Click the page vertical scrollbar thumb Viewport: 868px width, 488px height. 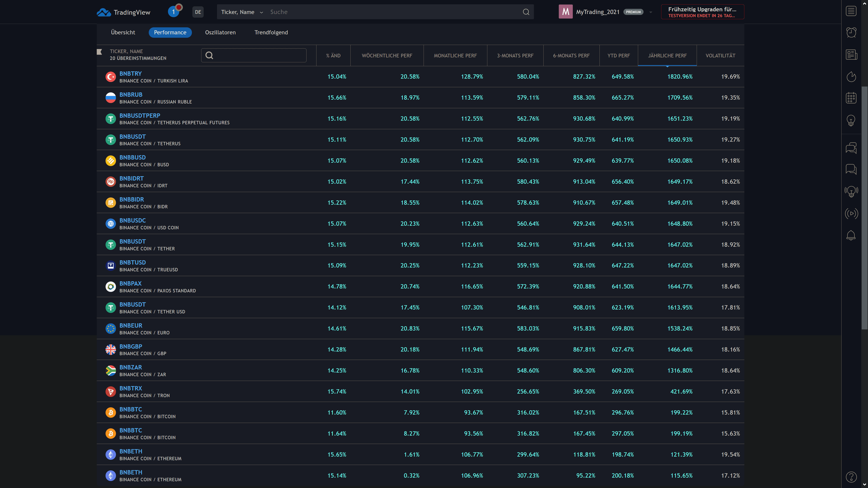[865, 208]
